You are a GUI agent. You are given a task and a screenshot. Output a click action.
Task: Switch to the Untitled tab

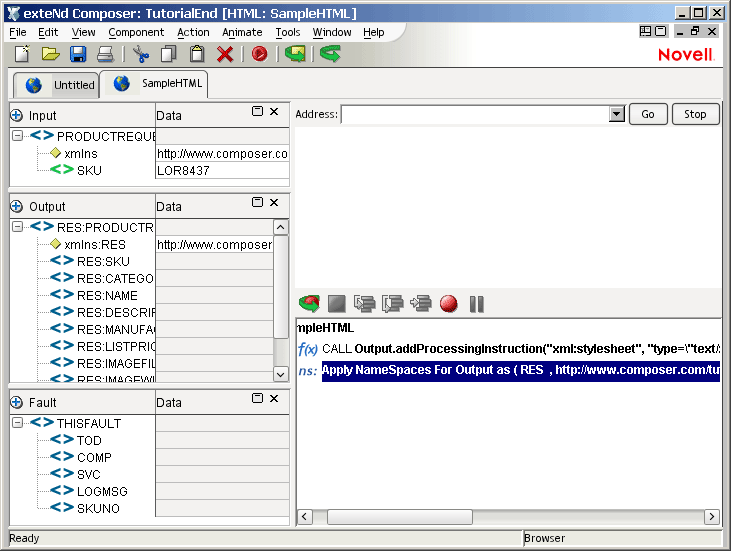coord(57,85)
